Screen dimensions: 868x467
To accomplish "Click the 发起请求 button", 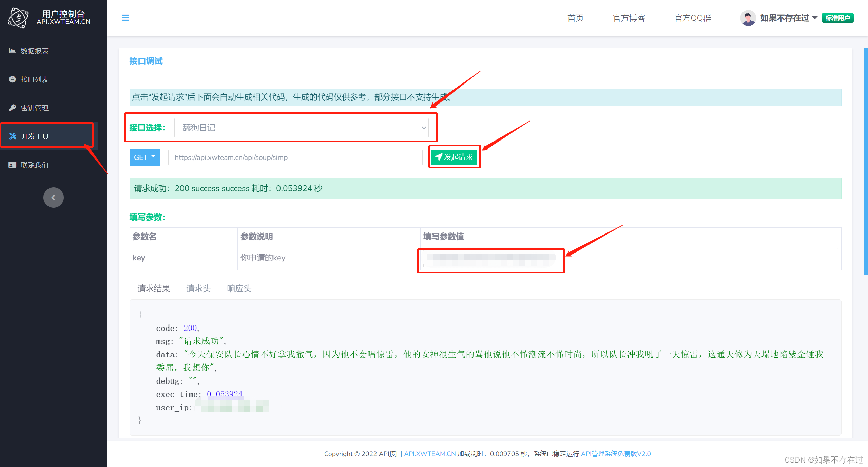I will coord(454,157).
